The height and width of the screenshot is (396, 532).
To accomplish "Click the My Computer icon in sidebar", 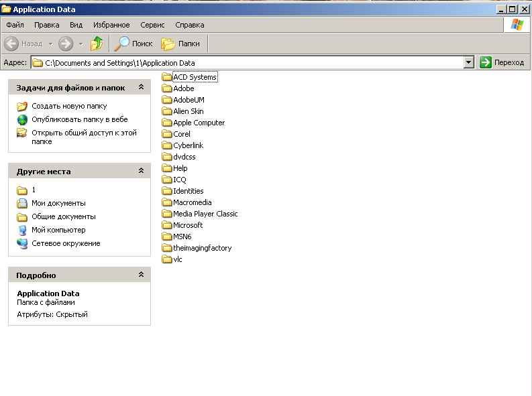I will (22, 230).
